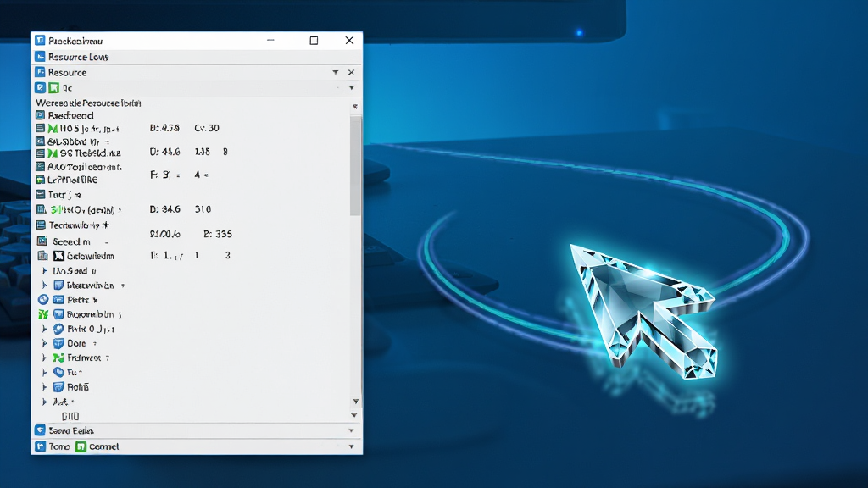Viewport: 868px width, 488px height.
Task: Click the green icon left of Bceomlebtn row
Action: pyautogui.click(x=43, y=313)
